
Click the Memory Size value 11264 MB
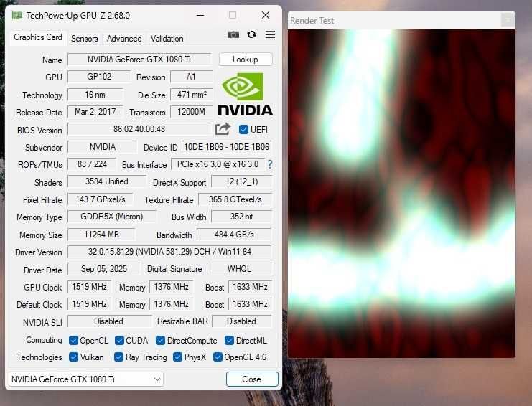click(x=101, y=235)
